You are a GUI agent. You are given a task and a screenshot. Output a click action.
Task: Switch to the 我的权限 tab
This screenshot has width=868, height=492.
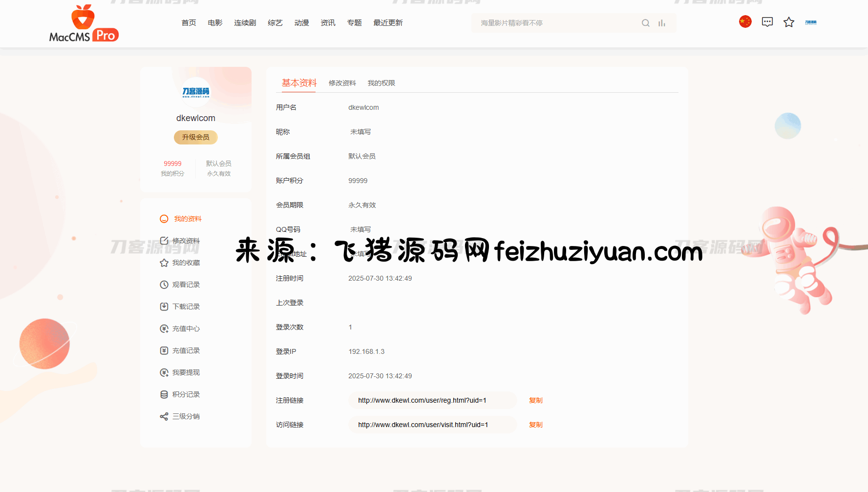pos(381,83)
